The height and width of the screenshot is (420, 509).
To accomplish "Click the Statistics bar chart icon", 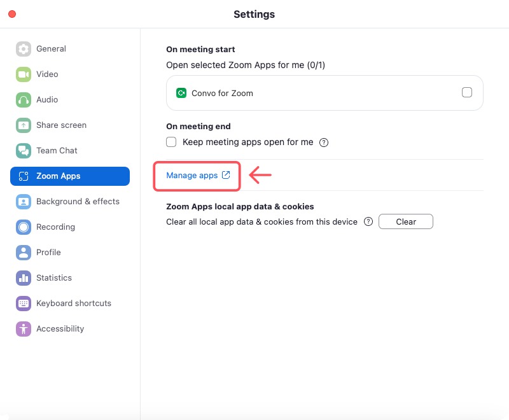I will pos(24,278).
